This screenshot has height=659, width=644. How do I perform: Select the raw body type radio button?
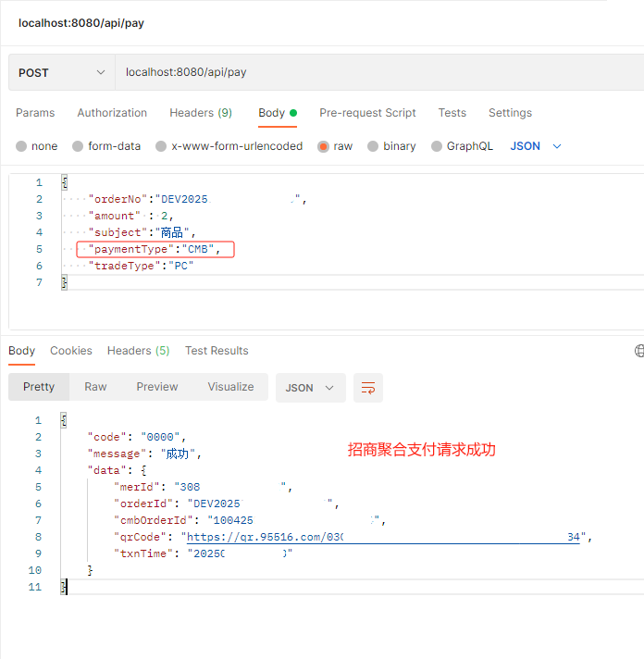(324, 146)
